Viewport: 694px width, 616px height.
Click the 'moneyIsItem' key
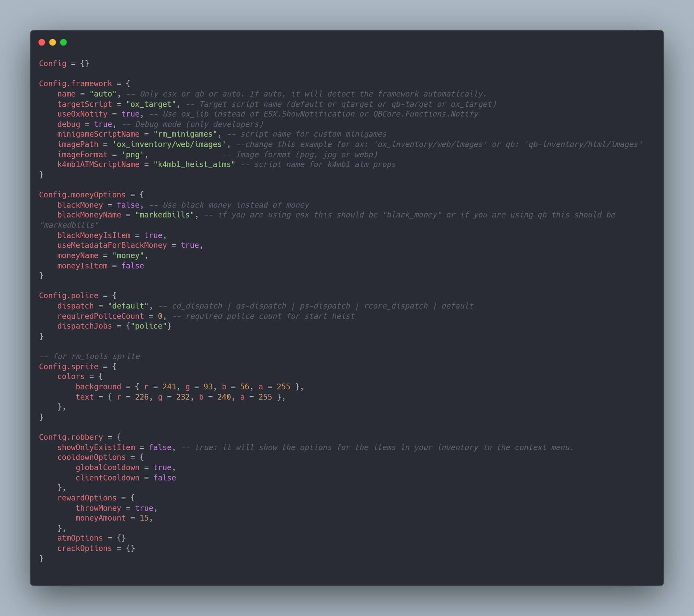82,266
